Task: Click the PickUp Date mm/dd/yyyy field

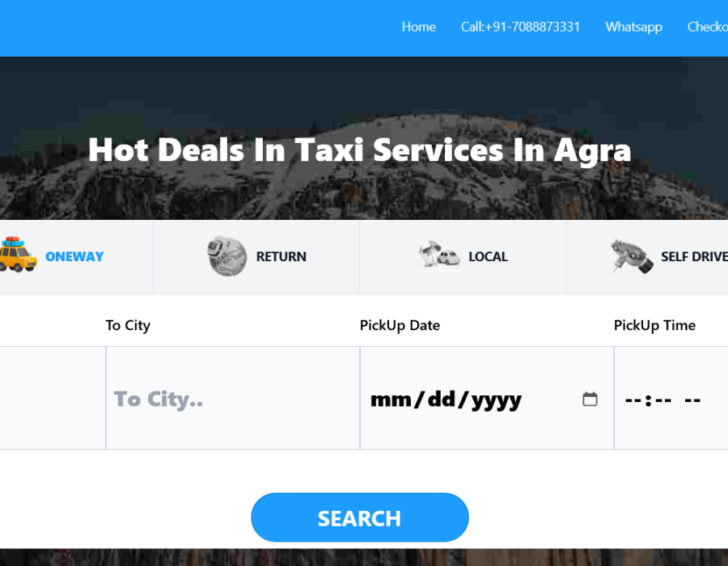Action: (x=487, y=398)
